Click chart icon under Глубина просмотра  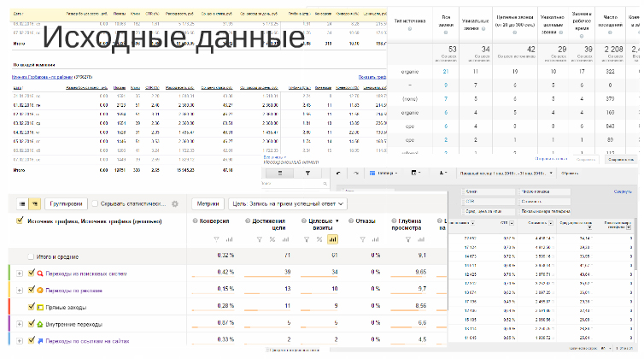click(x=421, y=239)
